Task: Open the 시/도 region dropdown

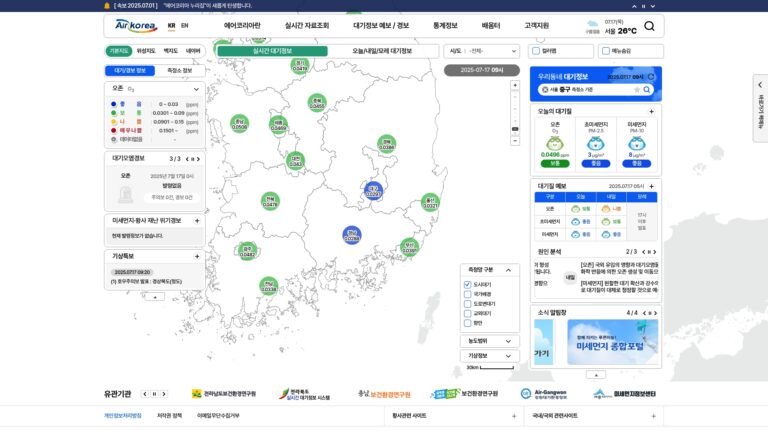Action: click(x=481, y=51)
